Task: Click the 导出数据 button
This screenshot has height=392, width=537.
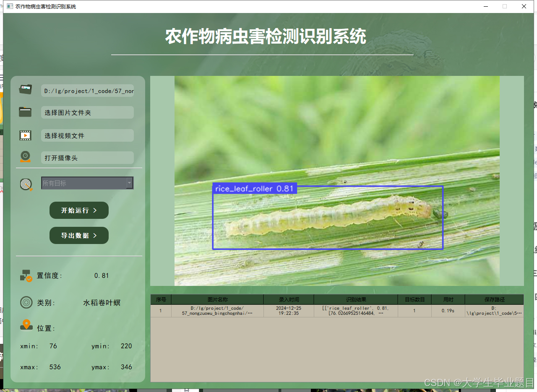Action: pos(79,235)
